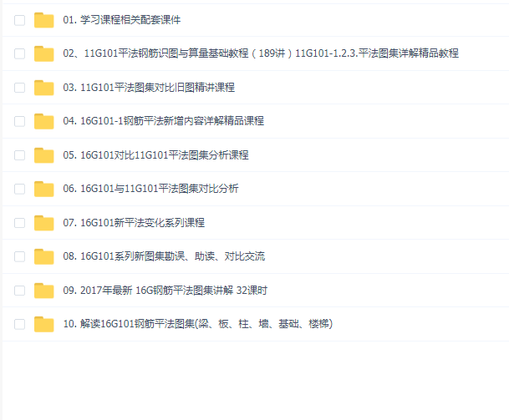
Task: Check the box for 10. 解读16G101钢筋平法图集
Action: click(x=19, y=324)
